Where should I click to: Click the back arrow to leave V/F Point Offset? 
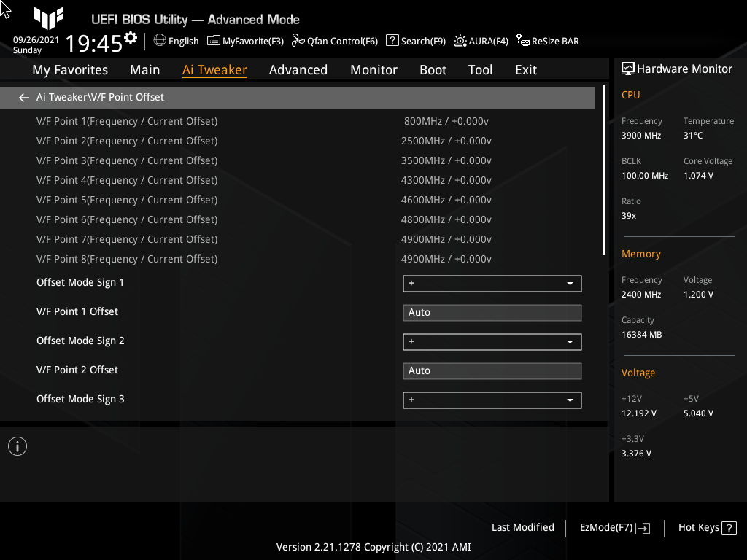(x=23, y=96)
